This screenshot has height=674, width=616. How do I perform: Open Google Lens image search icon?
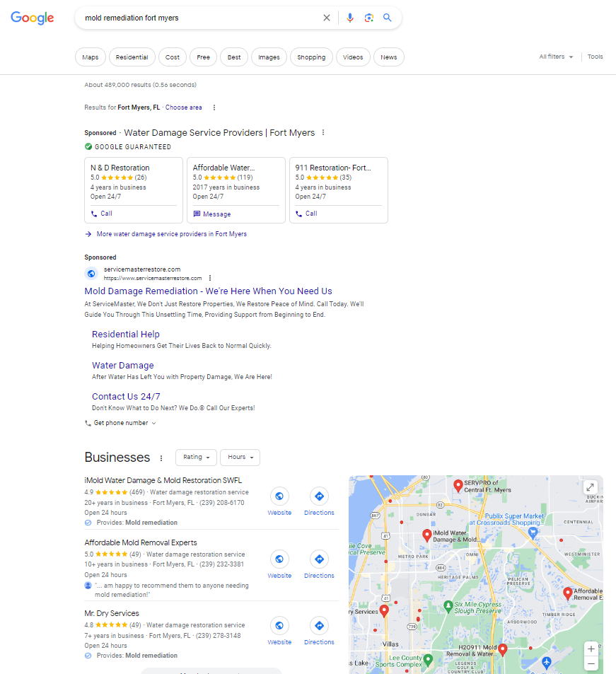pos(369,18)
